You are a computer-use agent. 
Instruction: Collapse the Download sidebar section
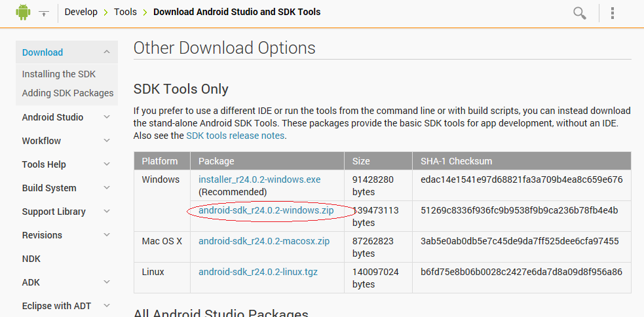(107, 52)
